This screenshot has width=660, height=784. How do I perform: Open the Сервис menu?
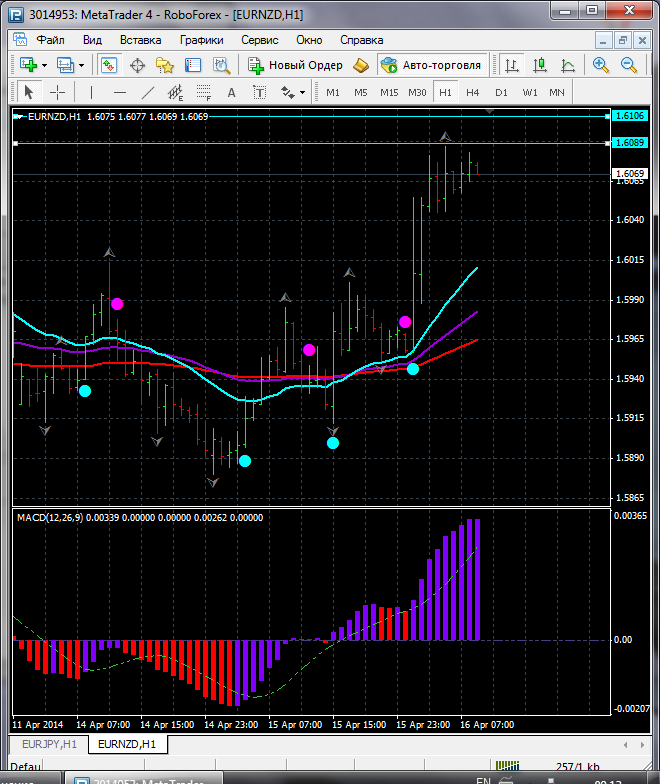[x=260, y=40]
